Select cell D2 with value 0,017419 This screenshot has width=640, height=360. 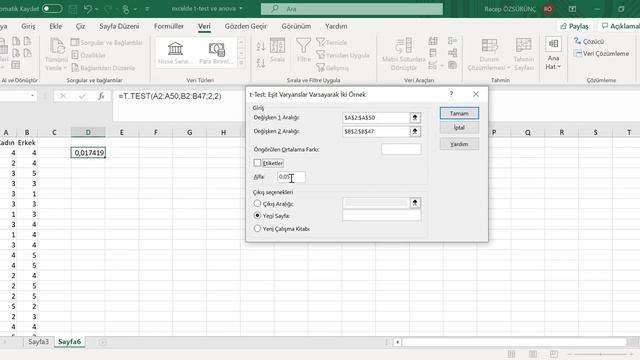click(x=88, y=153)
